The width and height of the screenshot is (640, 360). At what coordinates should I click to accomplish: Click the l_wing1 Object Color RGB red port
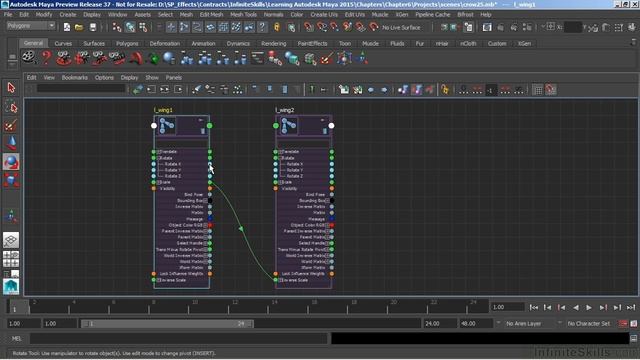210,225
